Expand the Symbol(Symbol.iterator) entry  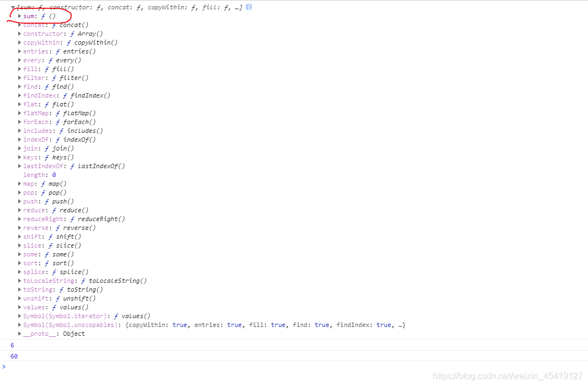pyautogui.click(x=19, y=316)
